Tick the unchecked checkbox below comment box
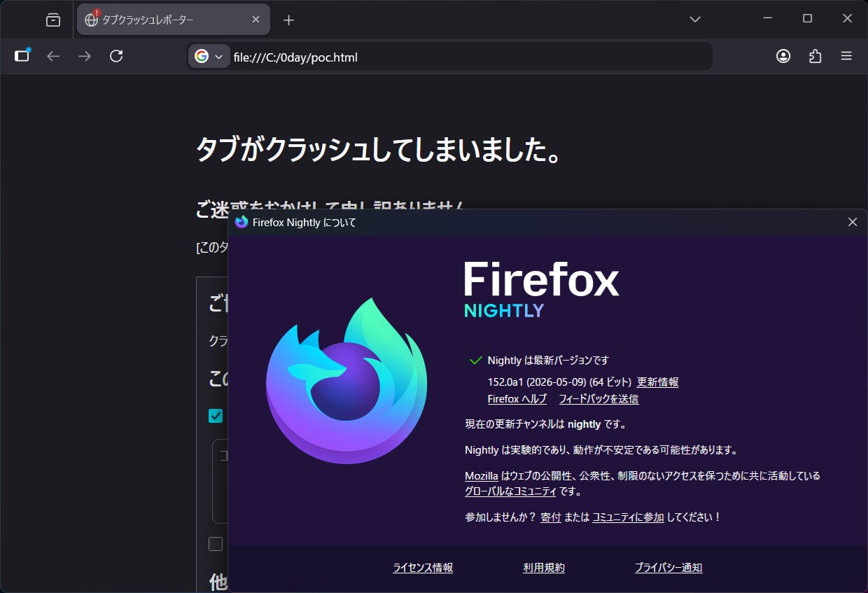 tap(216, 544)
